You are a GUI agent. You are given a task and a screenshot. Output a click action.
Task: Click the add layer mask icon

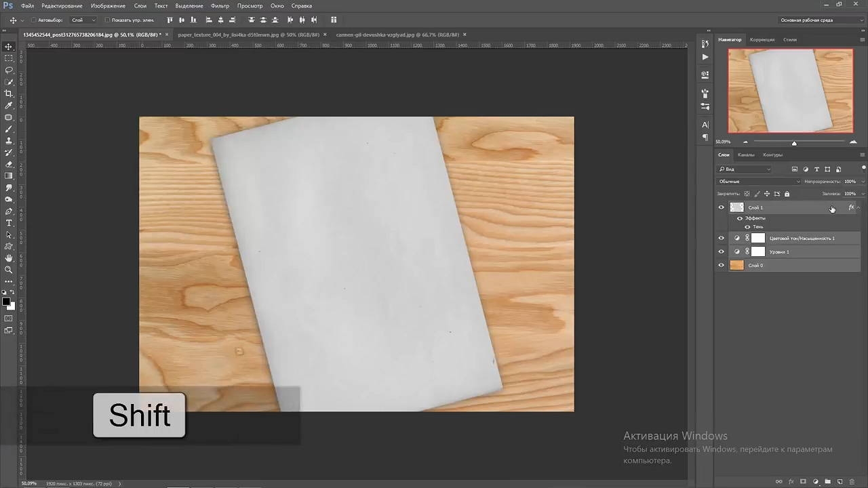click(803, 482)
